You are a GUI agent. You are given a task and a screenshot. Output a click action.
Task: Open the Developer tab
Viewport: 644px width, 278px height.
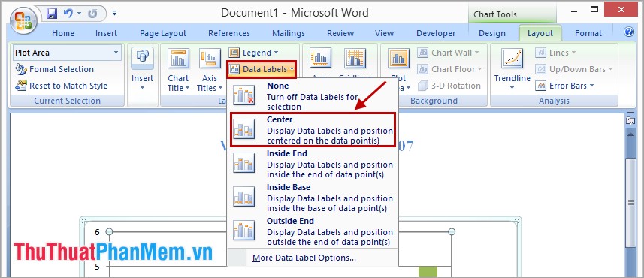tap(436, 33)
